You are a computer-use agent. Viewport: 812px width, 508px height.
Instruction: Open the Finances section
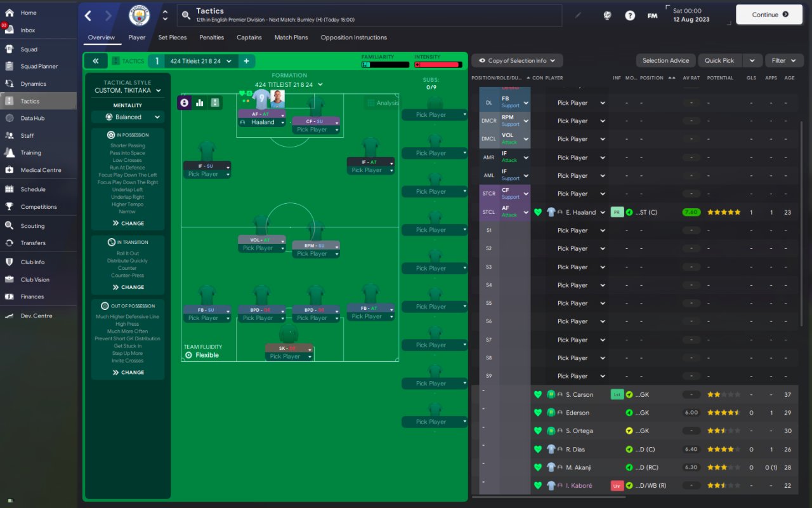click(32, 297)
